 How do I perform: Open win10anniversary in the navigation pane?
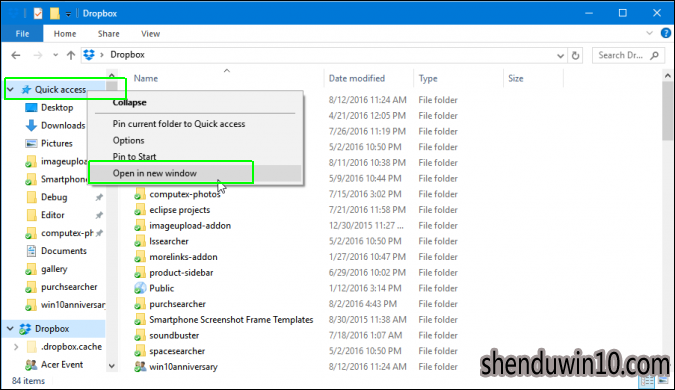pos(73,305)
